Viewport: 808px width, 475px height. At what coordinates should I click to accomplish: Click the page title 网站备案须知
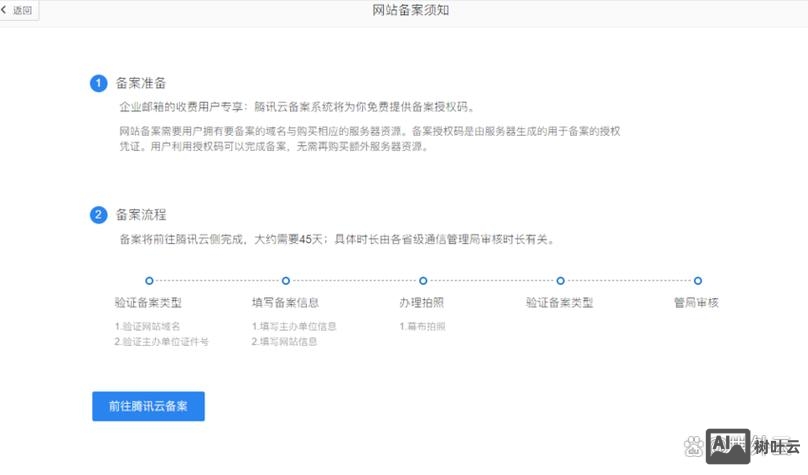pyautogui.click(x=411, y=10)
